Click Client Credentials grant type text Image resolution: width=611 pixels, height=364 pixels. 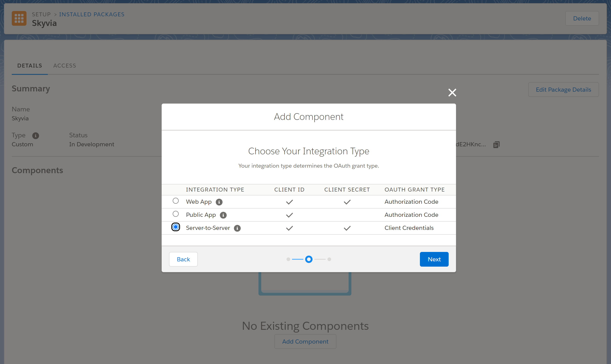(409, 228)
